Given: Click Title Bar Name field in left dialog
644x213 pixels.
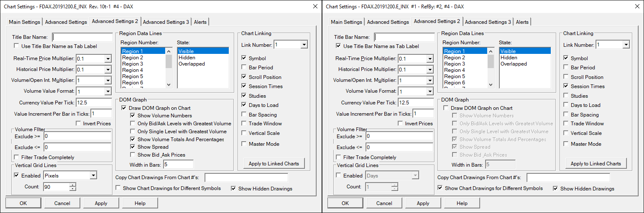Looking at the screenshot, I should click(82, 37).
